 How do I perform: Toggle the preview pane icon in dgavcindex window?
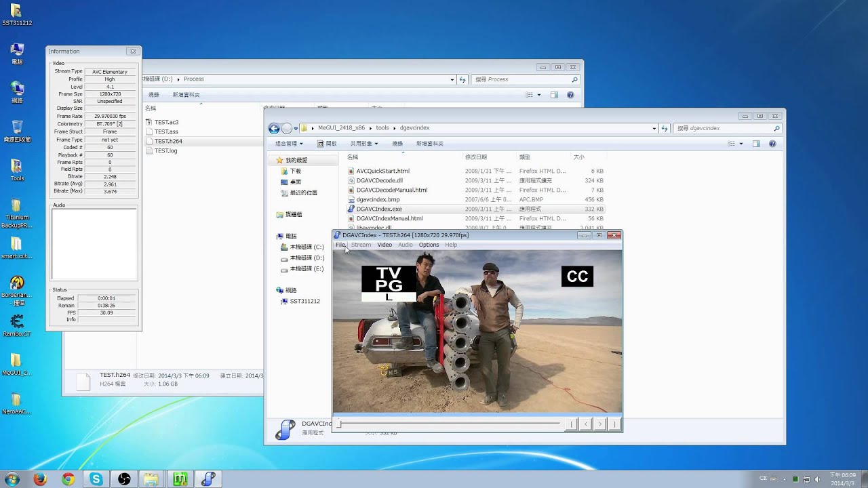pyautogui.click(x=756, y=144)
